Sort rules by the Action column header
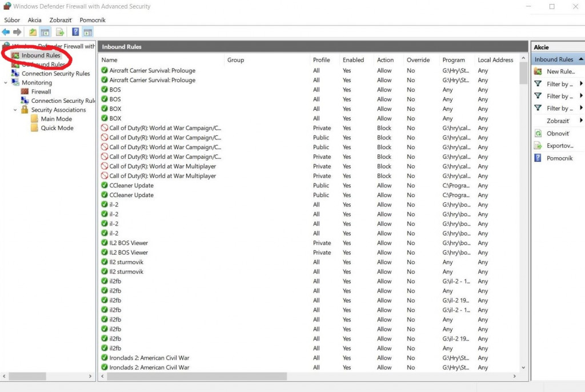The width and height of the screenshot is (585, 392). pos(385,60)
